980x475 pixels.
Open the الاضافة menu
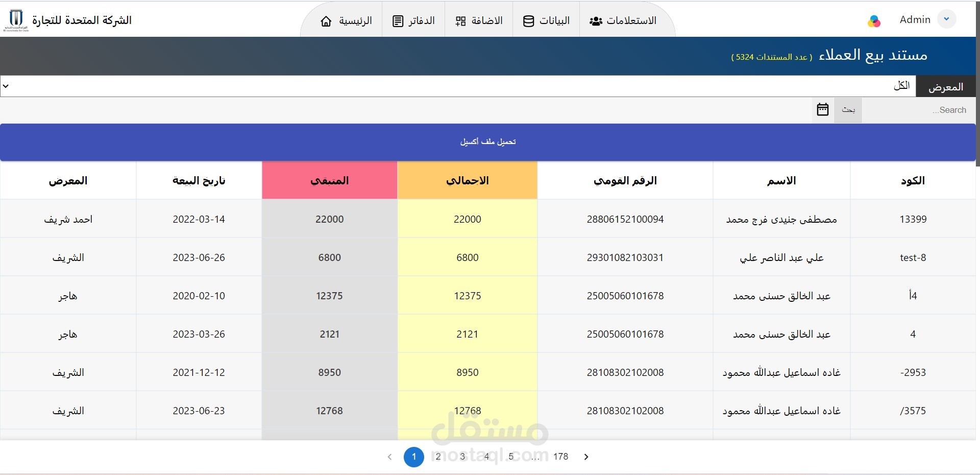point(479,21)
